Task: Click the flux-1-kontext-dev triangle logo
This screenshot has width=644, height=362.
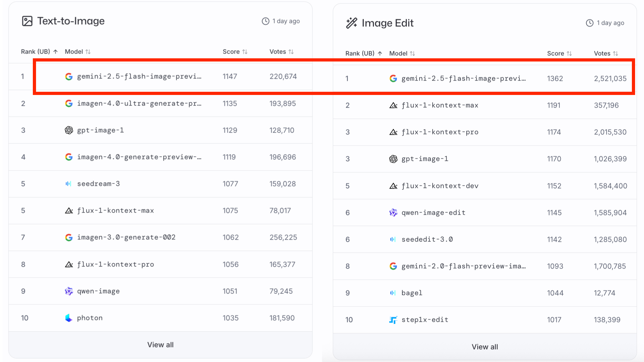Action: 393,186
